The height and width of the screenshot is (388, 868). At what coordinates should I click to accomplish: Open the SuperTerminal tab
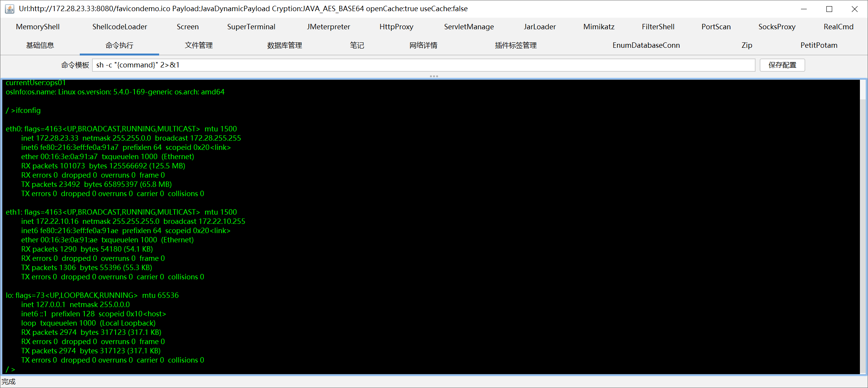tap(251, 27)
